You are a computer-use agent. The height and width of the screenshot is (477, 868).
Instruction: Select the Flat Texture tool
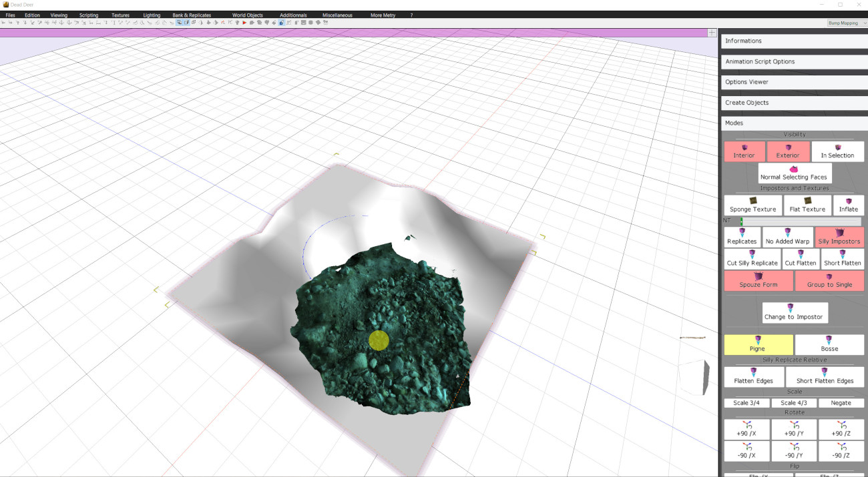pyautogui.click(x=807, y=205)
